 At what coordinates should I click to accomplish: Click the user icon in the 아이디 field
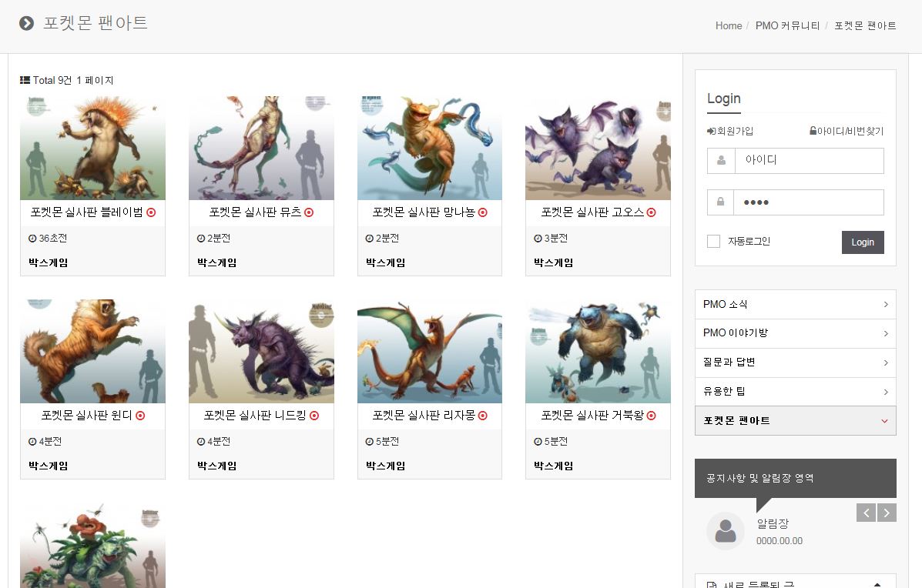point(721,160)
